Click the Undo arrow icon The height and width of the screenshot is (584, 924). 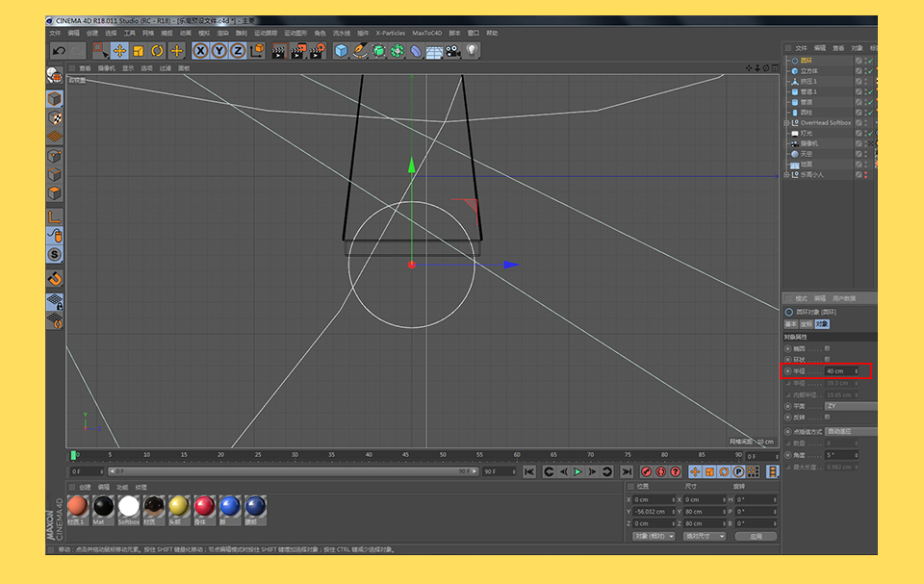59,51
